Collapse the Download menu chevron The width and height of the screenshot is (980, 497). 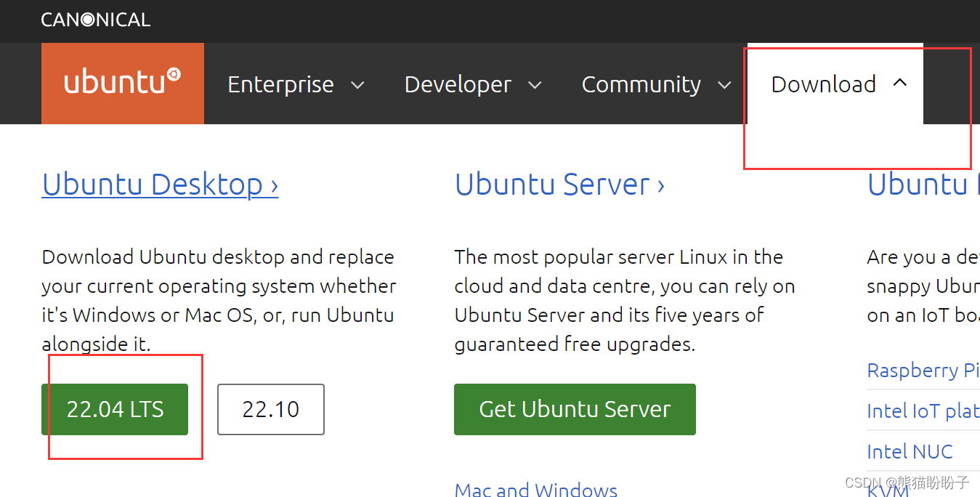coord(899,83)
